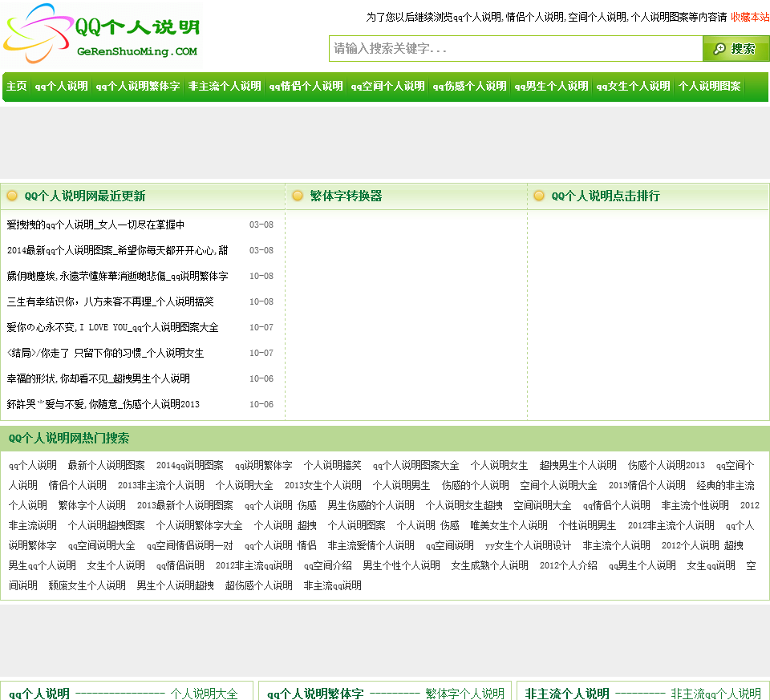The image size is (770, 700).
Task: Click hot search tag 个人说明超拽图案
Action: pyautogui.click(x=107, y=526)
